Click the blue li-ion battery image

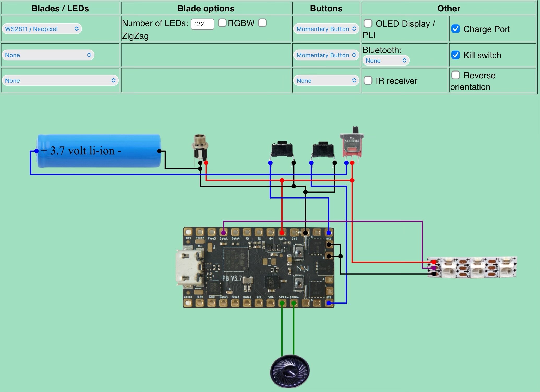99,151
